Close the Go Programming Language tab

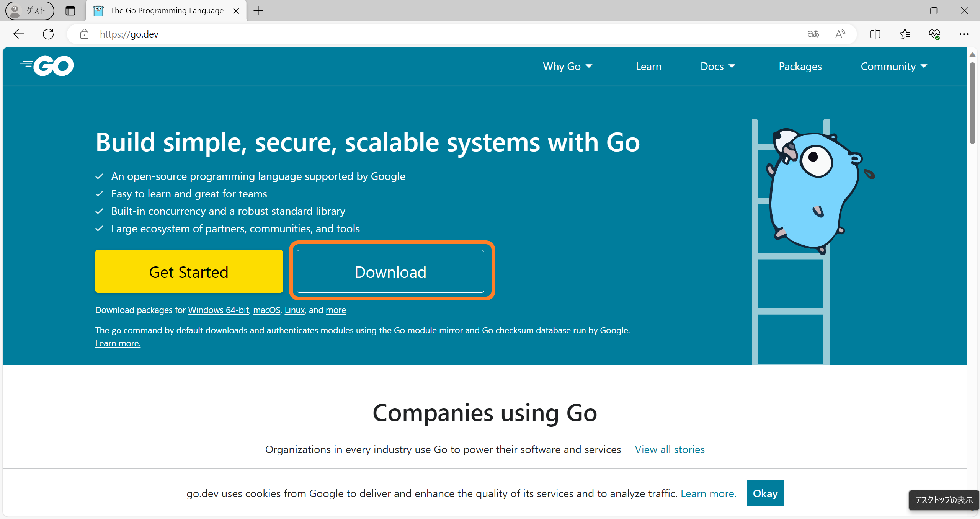(236, 11)
